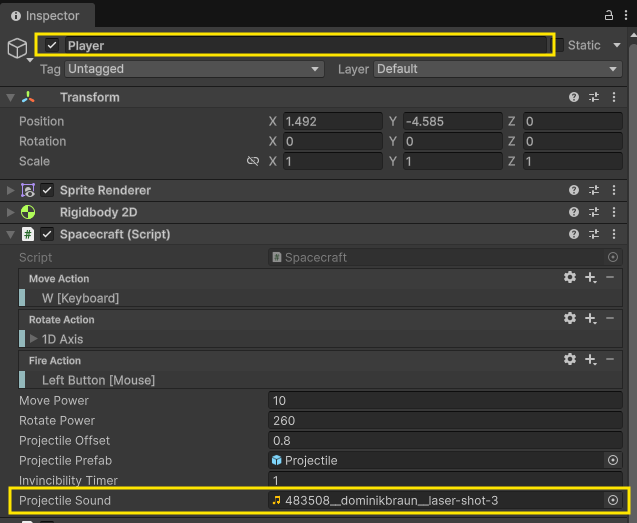Select the Inspector tab
The image size is (637, 523).
46,16
